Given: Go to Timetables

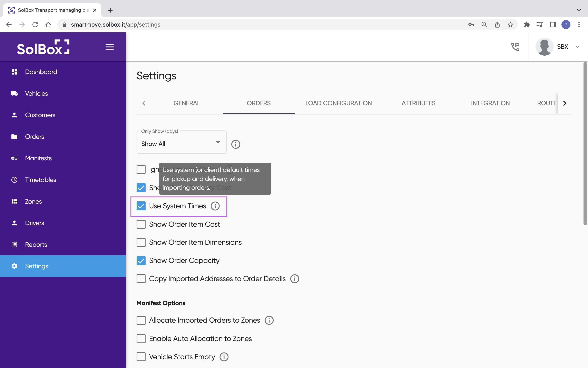Looking at the screenshot, I should pyautogui.click(x=63, y=180).
